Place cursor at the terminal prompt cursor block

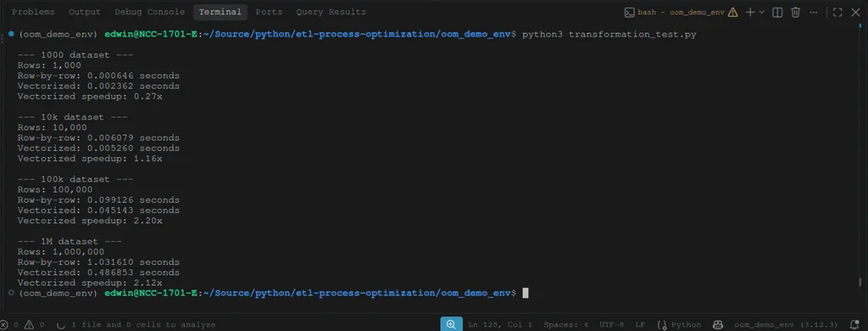coord(526,293)
